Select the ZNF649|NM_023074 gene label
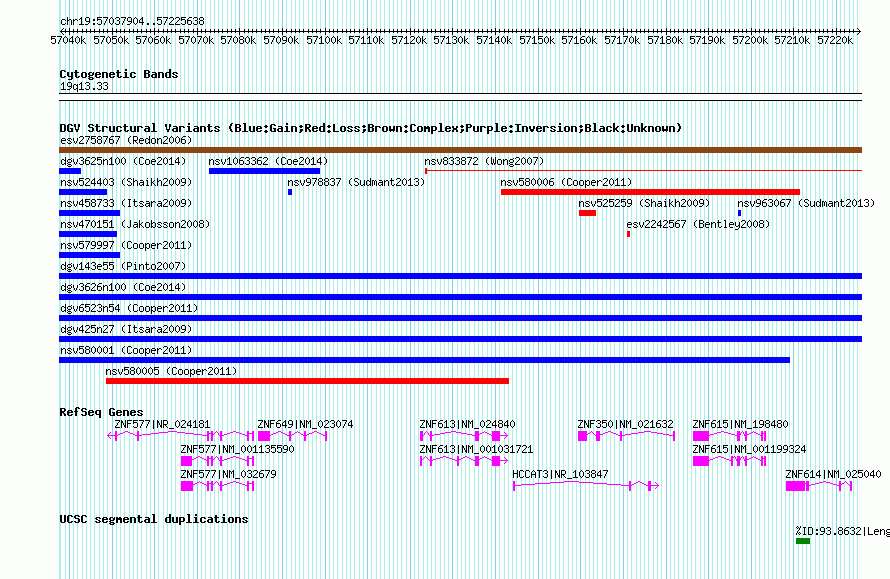The width and height of the screenshot is (890, 579). pos(305,424)
